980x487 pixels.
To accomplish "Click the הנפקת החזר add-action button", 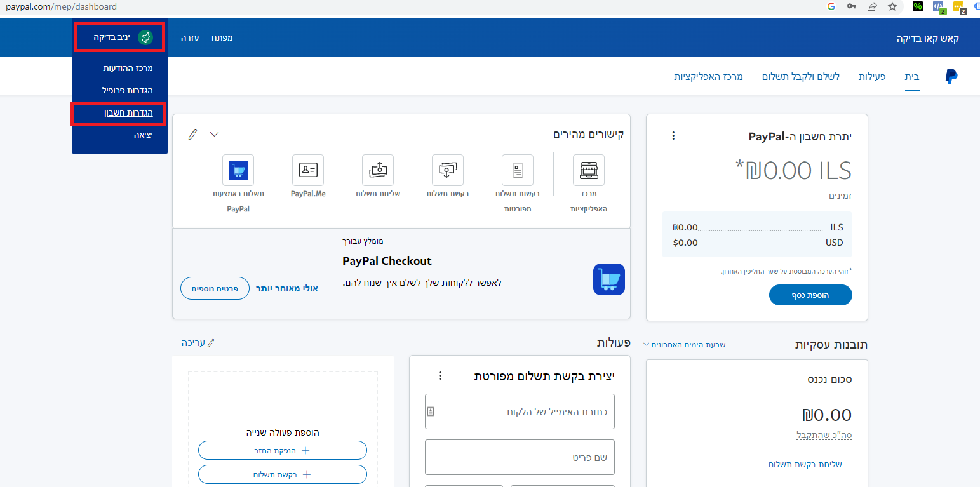I will (283, 450).
